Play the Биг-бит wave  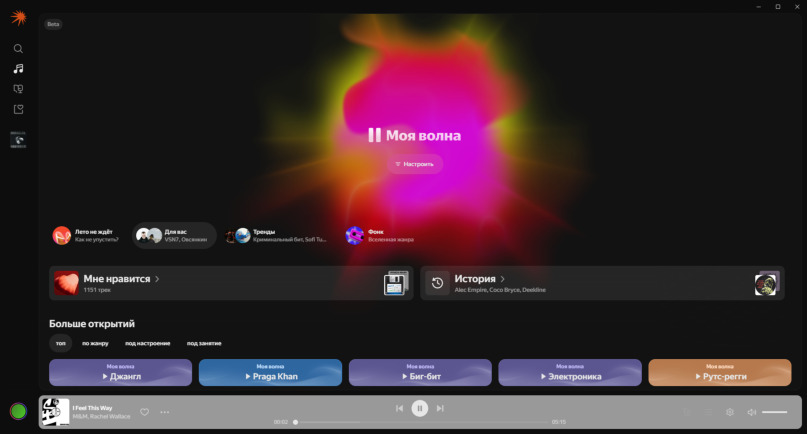click(x=420, y=372)
